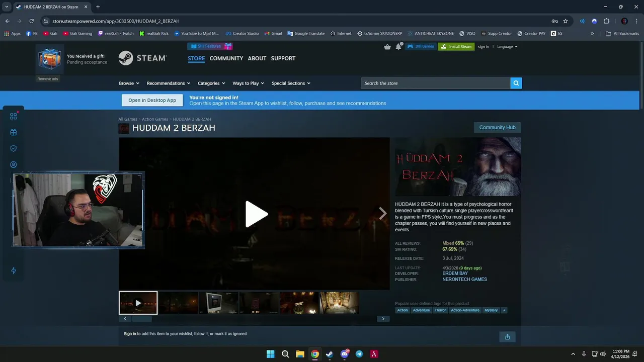Go to next media with right chevron
644x362 pixels.
(382, 214)
